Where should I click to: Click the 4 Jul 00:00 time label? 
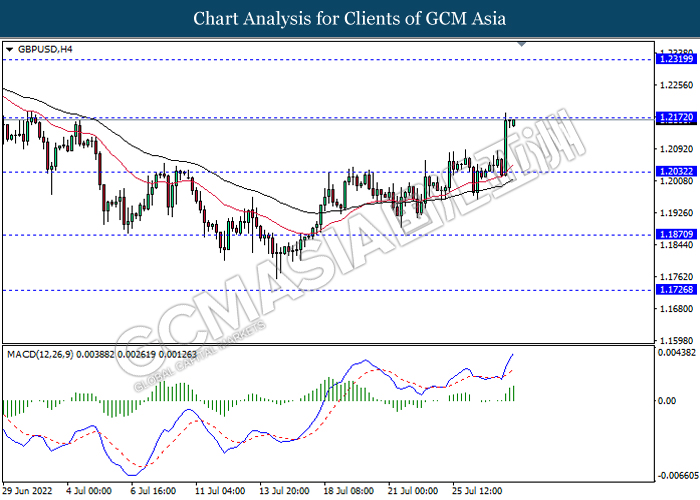pos(89,491)
